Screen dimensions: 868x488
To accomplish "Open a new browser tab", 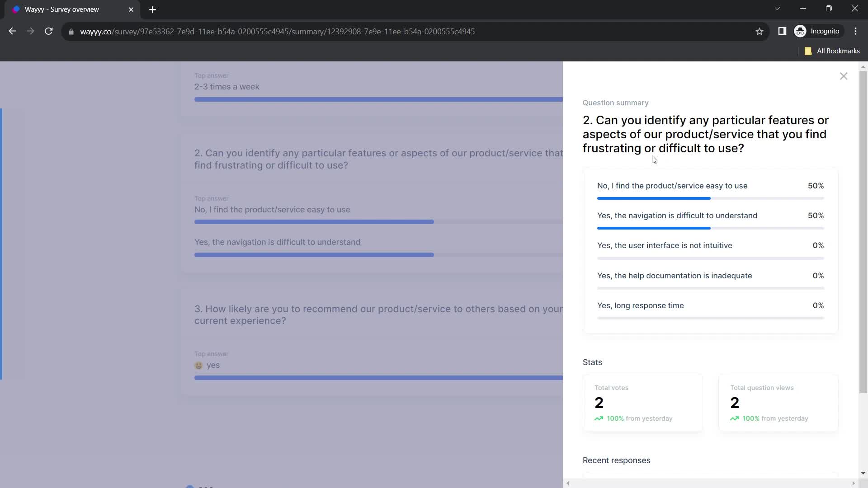I will [x=152, y=9].
